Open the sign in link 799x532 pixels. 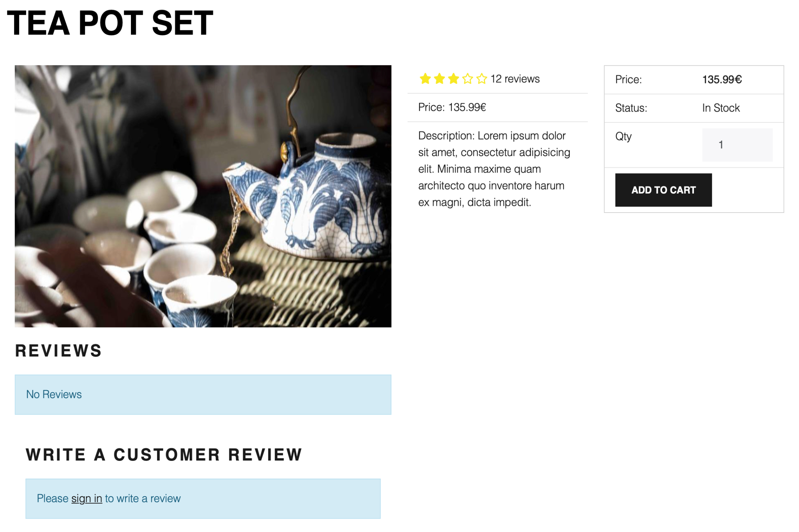point(87,498)
